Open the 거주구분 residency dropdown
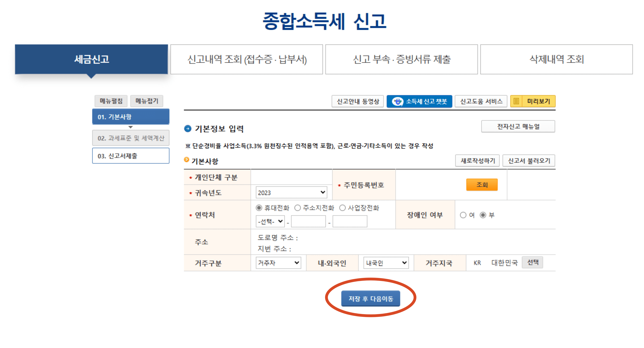644x348 pixels. [278, 263]
